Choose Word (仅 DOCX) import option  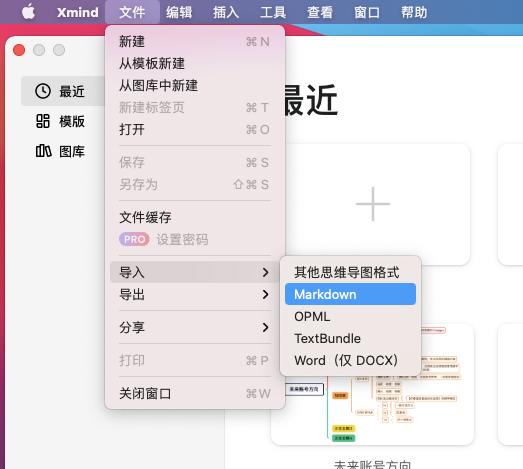pos(351,360)
